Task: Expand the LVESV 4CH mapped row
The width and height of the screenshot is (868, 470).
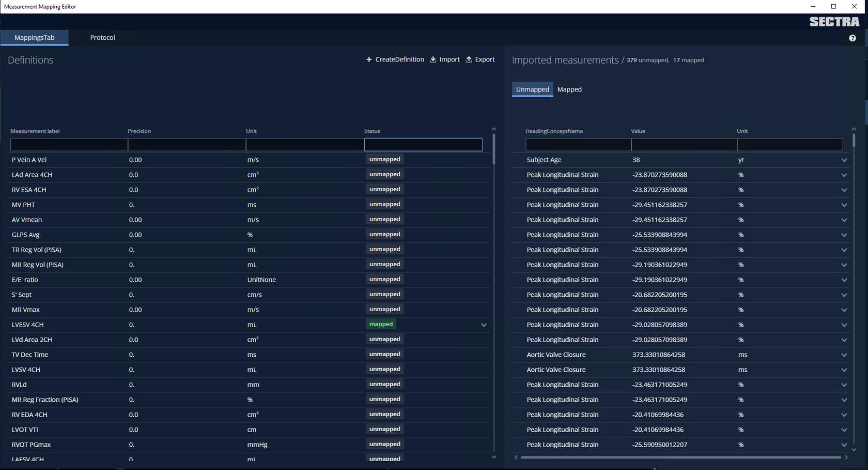Action: pyautogui.click(x=484, y=325)
